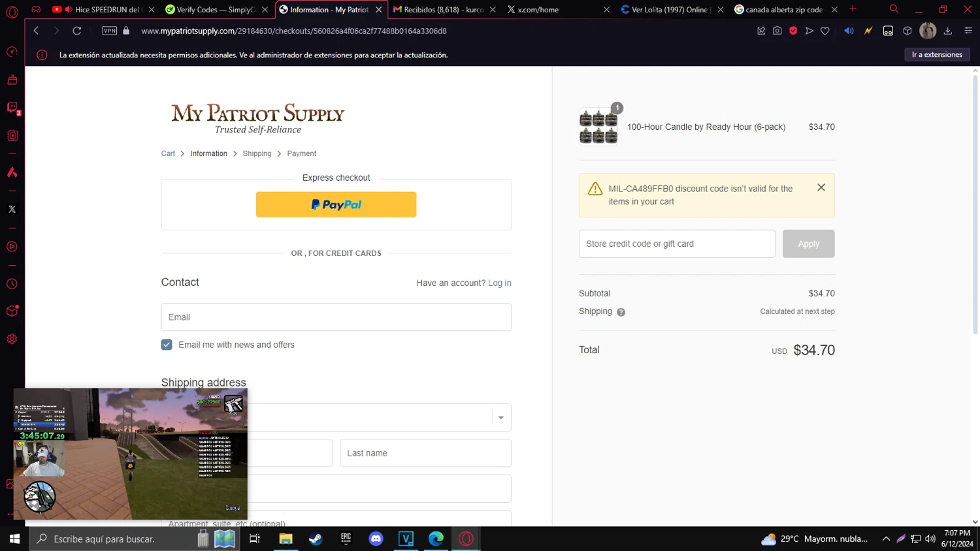
Task: Click the blue speaker extension icon
Action: pos(849,31)
